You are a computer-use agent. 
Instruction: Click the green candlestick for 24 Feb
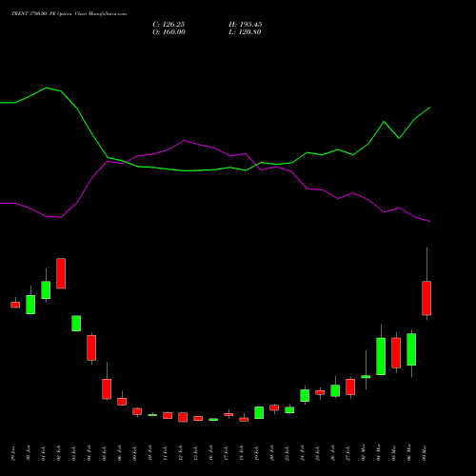click(305, 395)
